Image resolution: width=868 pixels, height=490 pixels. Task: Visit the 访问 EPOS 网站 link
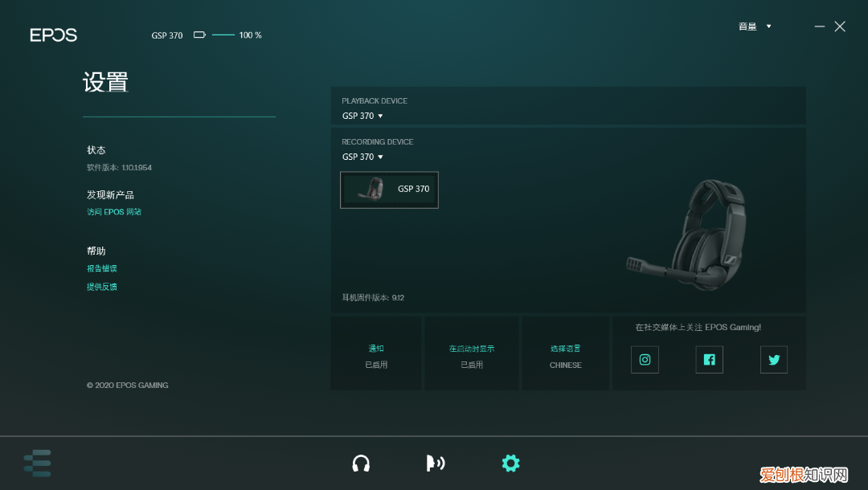pyautogui.click(x=114, y=211)
